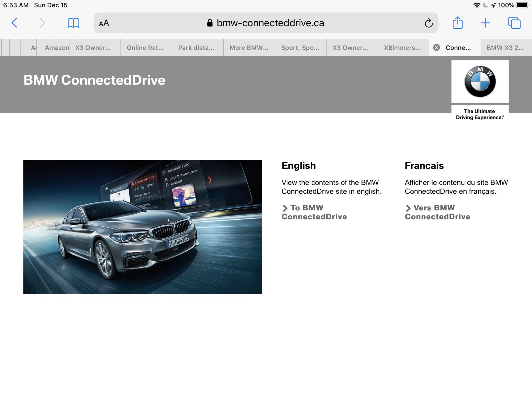Switch to XBimmers... tab

403,48
